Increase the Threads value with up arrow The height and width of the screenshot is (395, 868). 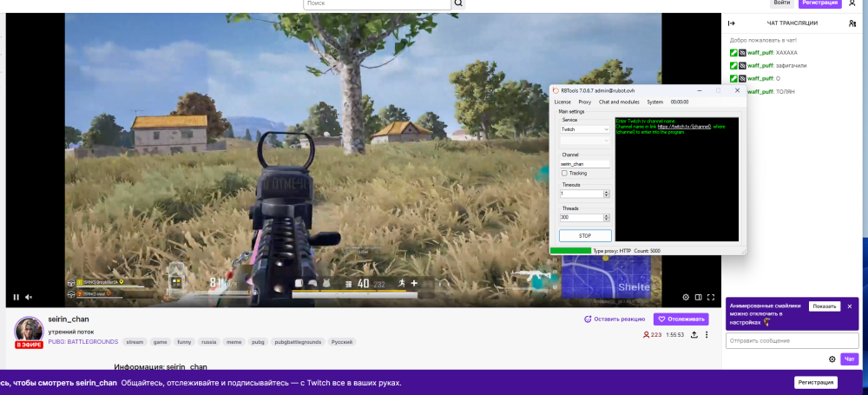(606, 215)
